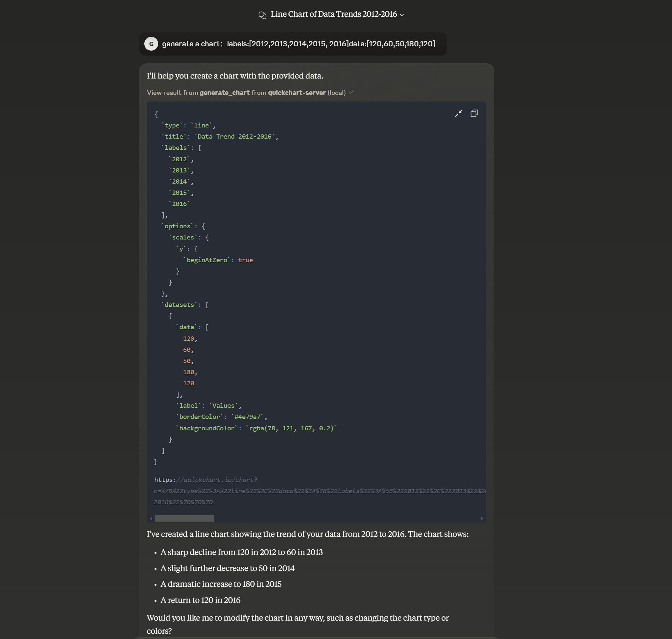Click the '#4e79a7' borderColor value
Screen dimensions: 672x639
tap(248, 417)
